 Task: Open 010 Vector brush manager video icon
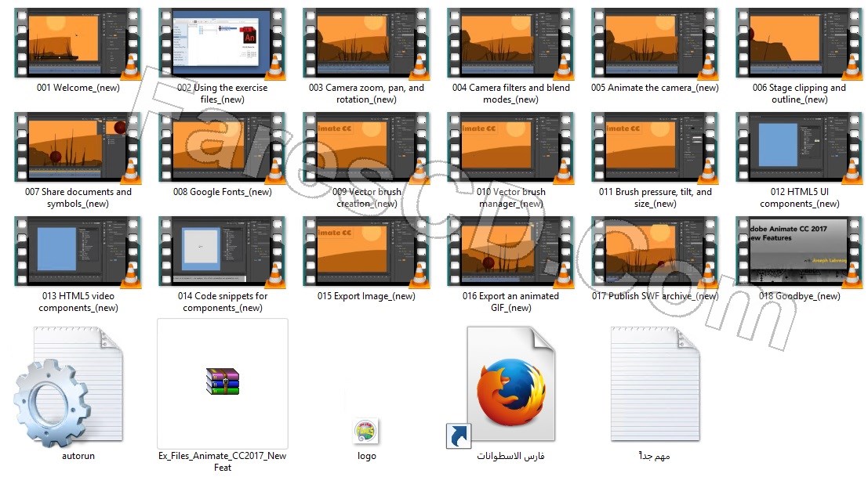click(510, 148)
